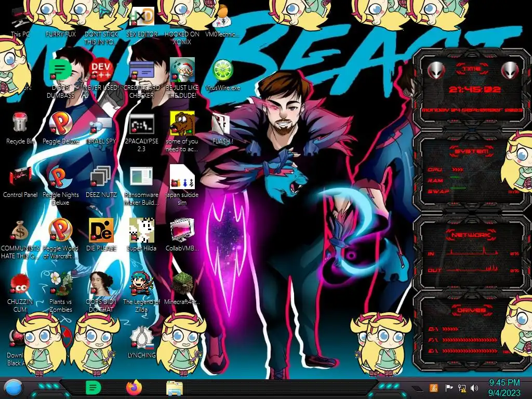Launch the Peggle Deluxe shortcut
Viewport: 532px width, 399px height.
(x=60, y=129)
